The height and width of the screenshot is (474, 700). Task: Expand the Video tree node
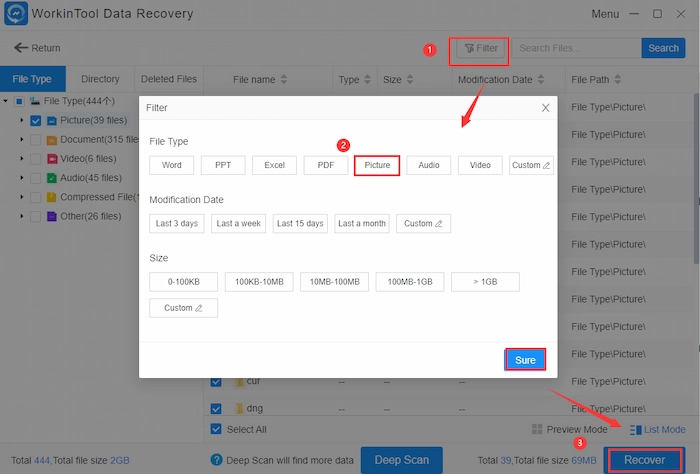click(21, 158)
